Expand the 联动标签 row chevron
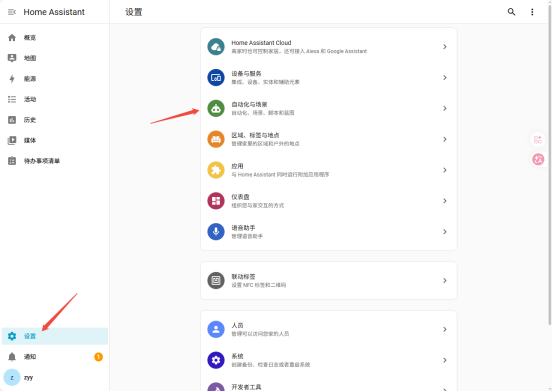Viewport: 552px width, 391px height. tap(445, 280)
